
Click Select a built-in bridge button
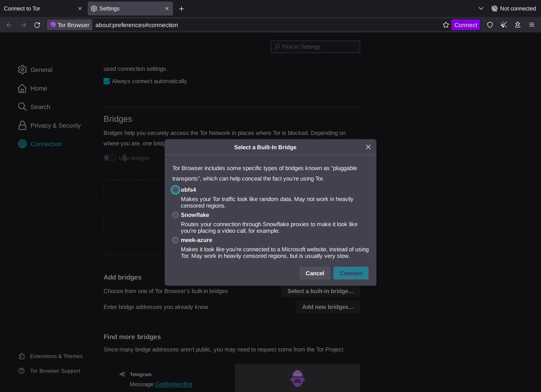(321, 291)
